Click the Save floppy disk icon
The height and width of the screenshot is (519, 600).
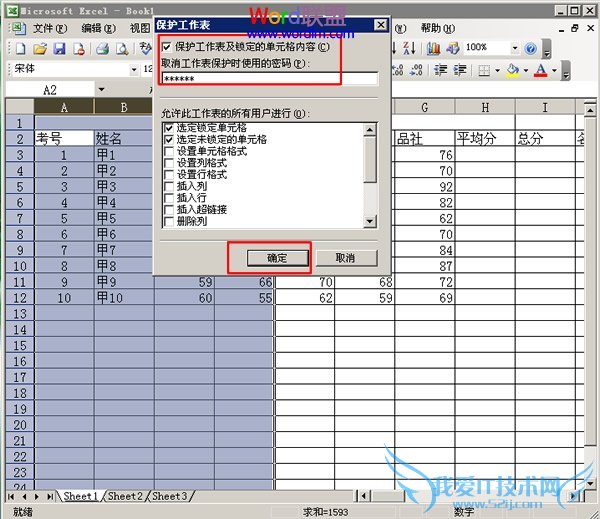[x=59, y=49]
